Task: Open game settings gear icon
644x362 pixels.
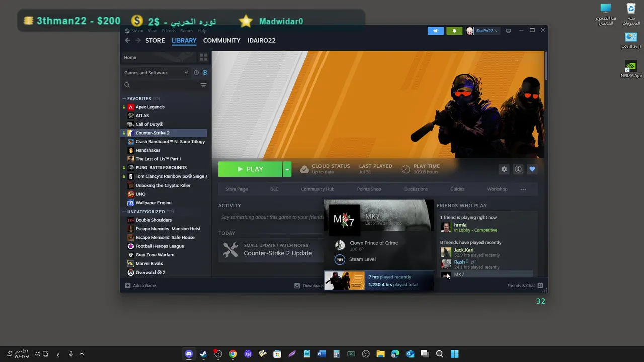Action: pos(504,169)
